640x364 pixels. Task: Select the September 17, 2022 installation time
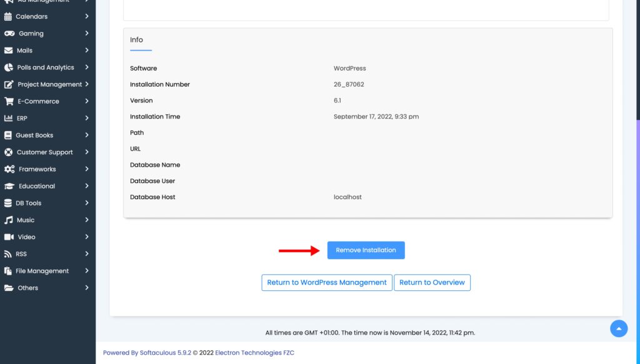[376, 117]
